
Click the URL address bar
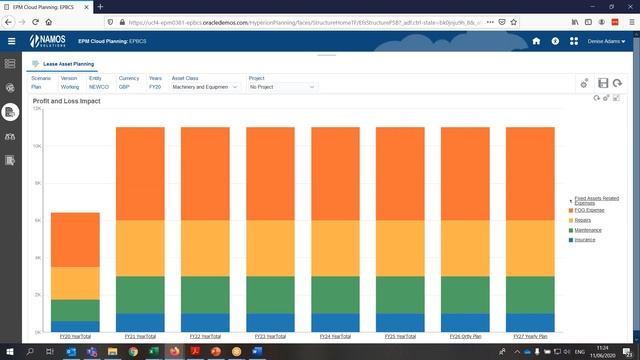tap(304, 22)
